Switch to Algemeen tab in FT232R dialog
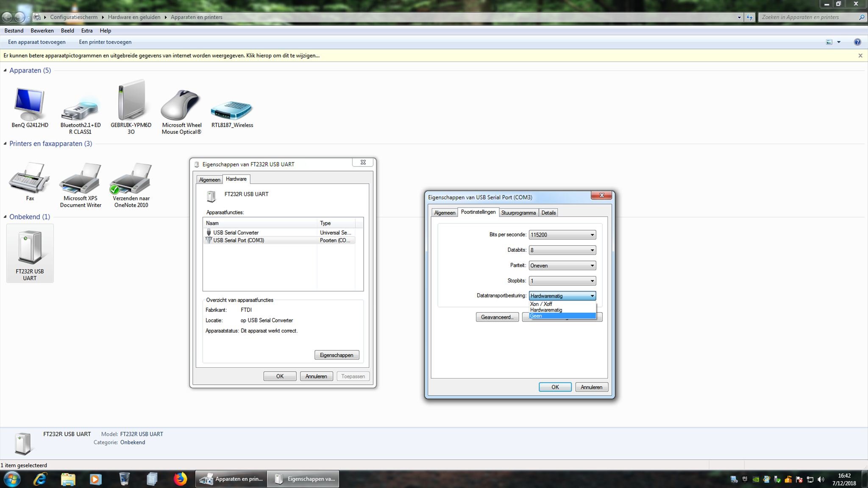This screenshot has width=868, height=488. click(210, 180)
